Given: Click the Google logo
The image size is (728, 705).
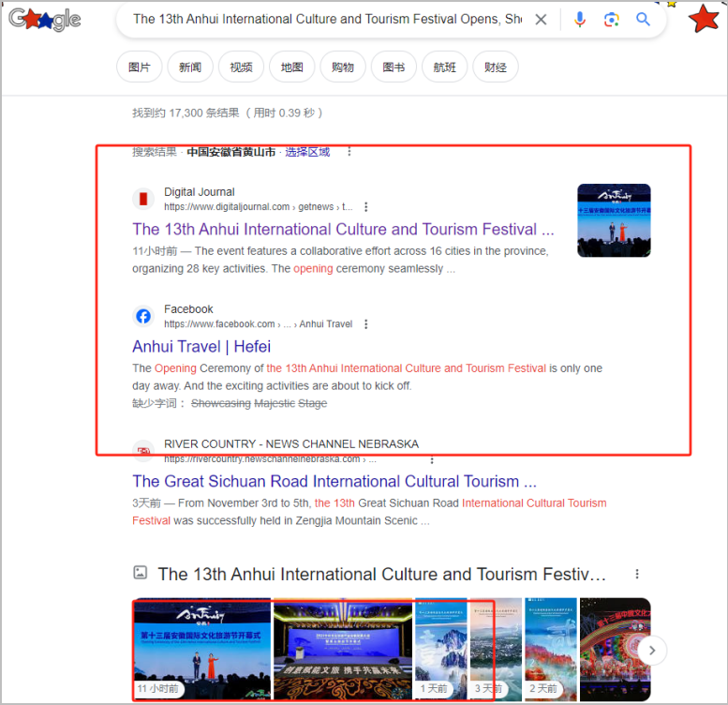Looking at the screenshot, I should [x=45, y=19].
